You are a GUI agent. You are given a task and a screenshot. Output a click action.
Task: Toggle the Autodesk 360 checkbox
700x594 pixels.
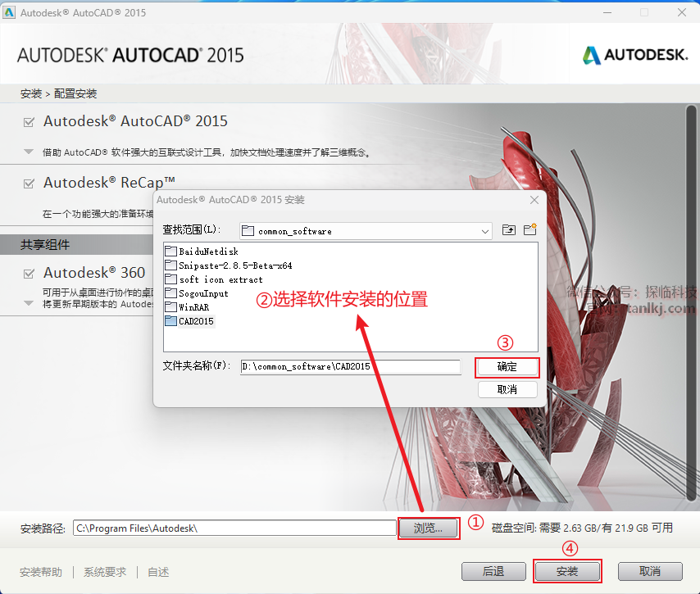coord(29,274)
